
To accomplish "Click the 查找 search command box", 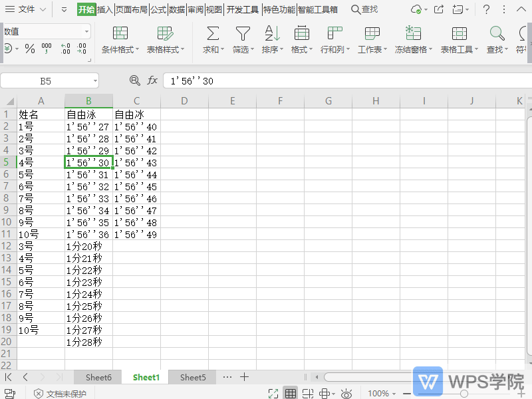I will click(364, 9).
